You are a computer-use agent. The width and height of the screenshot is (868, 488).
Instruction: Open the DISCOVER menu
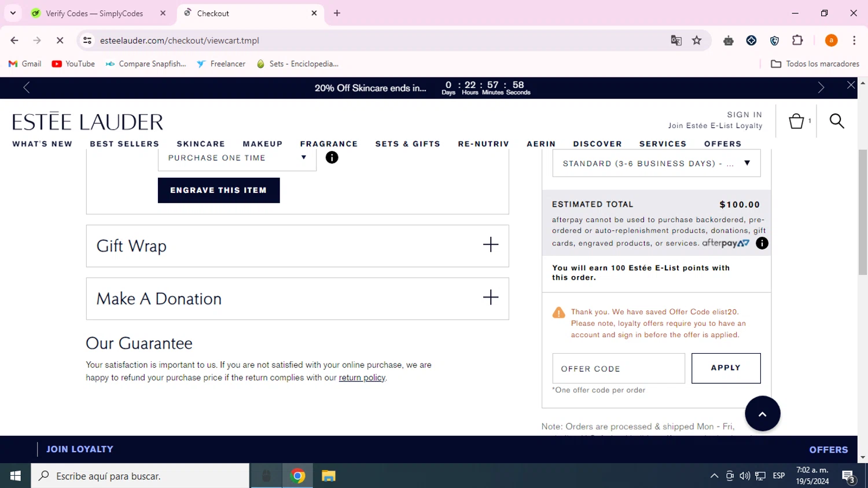coord(598,144)
